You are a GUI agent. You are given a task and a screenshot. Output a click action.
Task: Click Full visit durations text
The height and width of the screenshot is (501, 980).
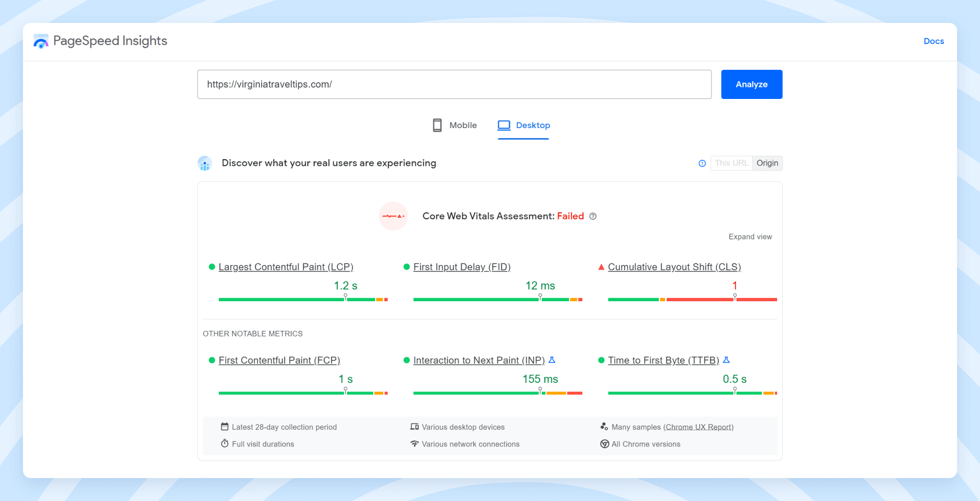[263, 444]
